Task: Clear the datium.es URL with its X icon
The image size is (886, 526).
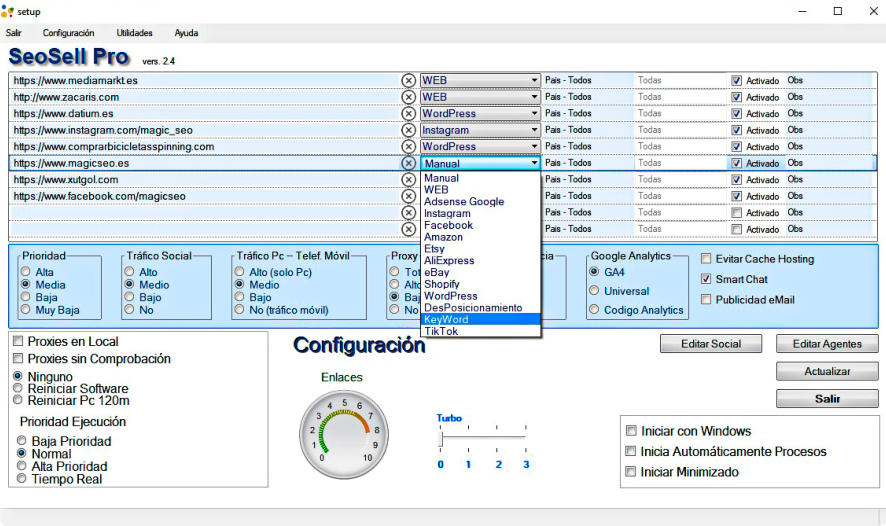Action: 409,114
